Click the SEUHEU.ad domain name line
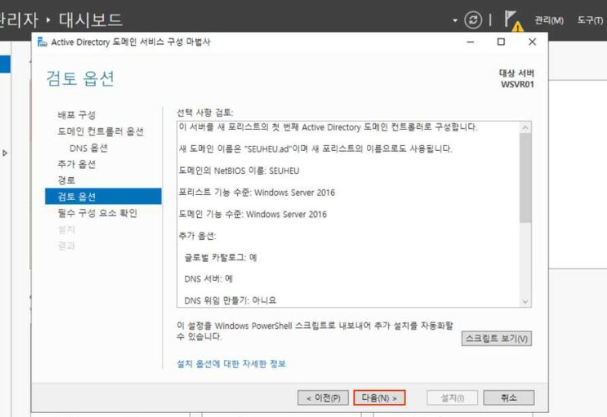 pyautogui.click(x=315, y=149)
